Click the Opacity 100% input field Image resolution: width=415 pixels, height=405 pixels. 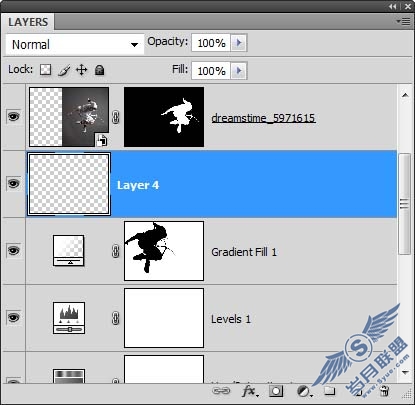pos(211,43)
